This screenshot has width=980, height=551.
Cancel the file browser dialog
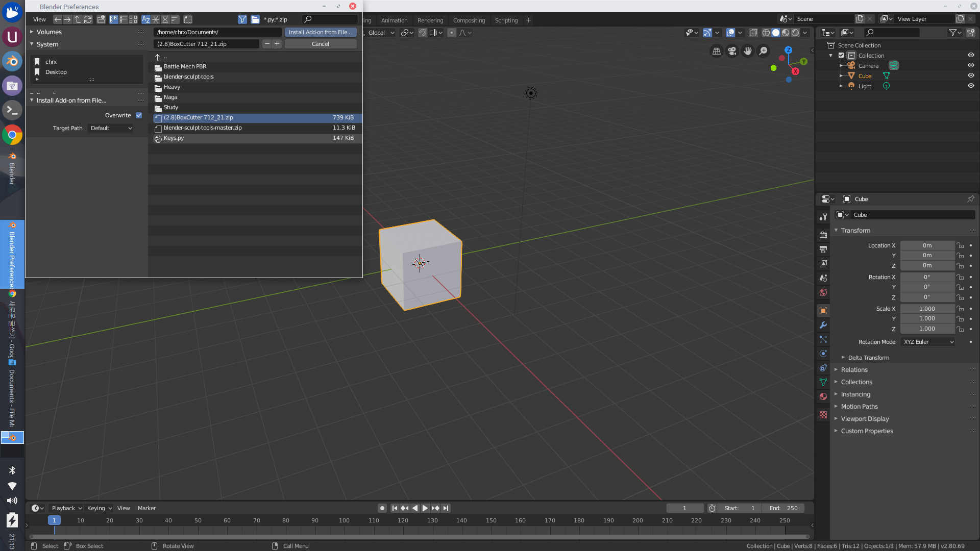[x=321, y=44]
